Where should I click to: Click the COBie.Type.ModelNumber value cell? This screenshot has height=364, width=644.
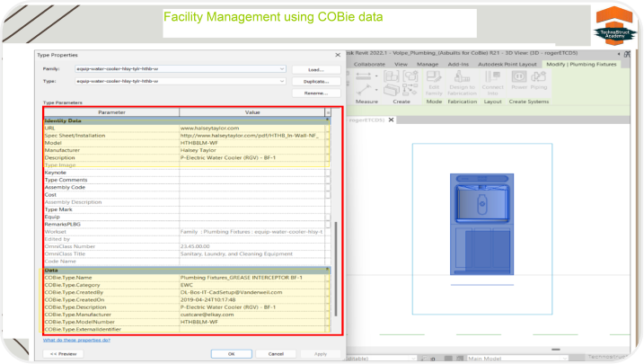click(x=252, y=322)
